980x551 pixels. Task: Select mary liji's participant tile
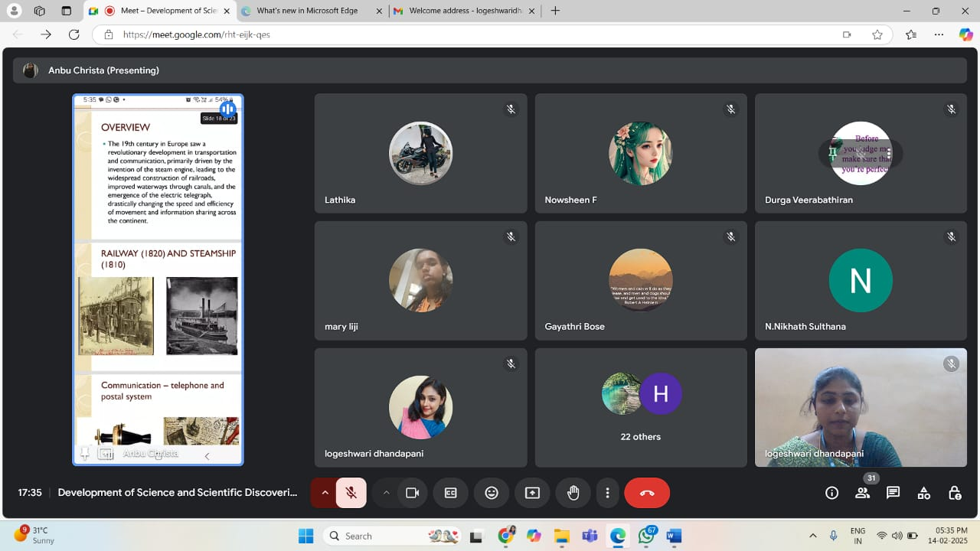pyautogui.click(x=420, y=280)
